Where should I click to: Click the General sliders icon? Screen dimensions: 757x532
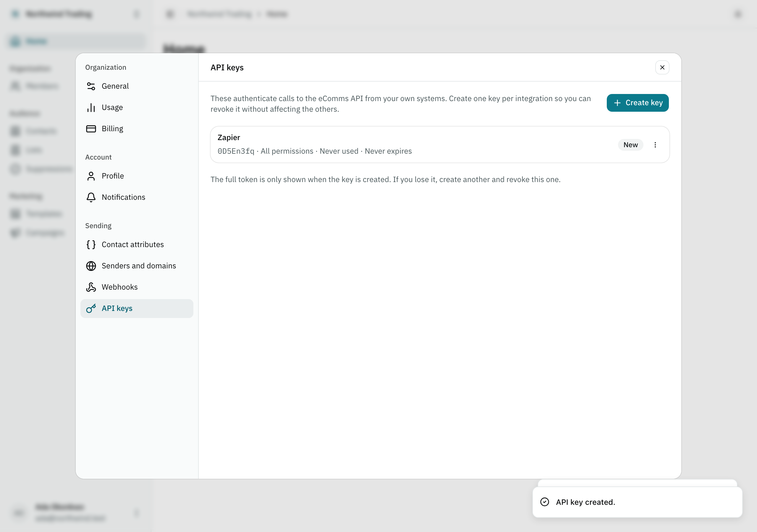91,86
